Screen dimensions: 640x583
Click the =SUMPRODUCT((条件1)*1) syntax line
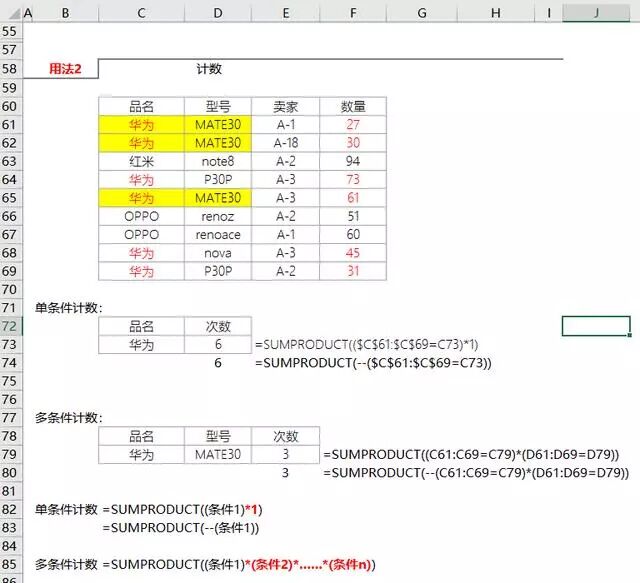182,510
